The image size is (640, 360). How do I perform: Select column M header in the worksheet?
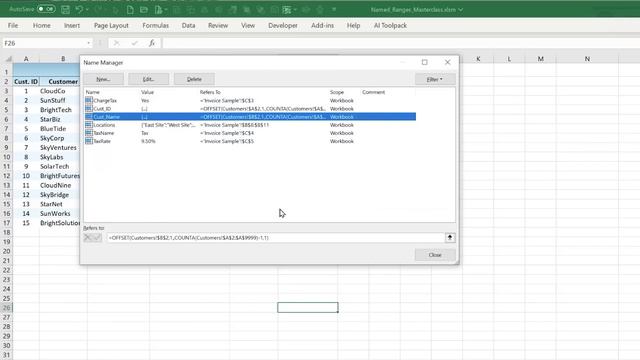pos(540,59)
